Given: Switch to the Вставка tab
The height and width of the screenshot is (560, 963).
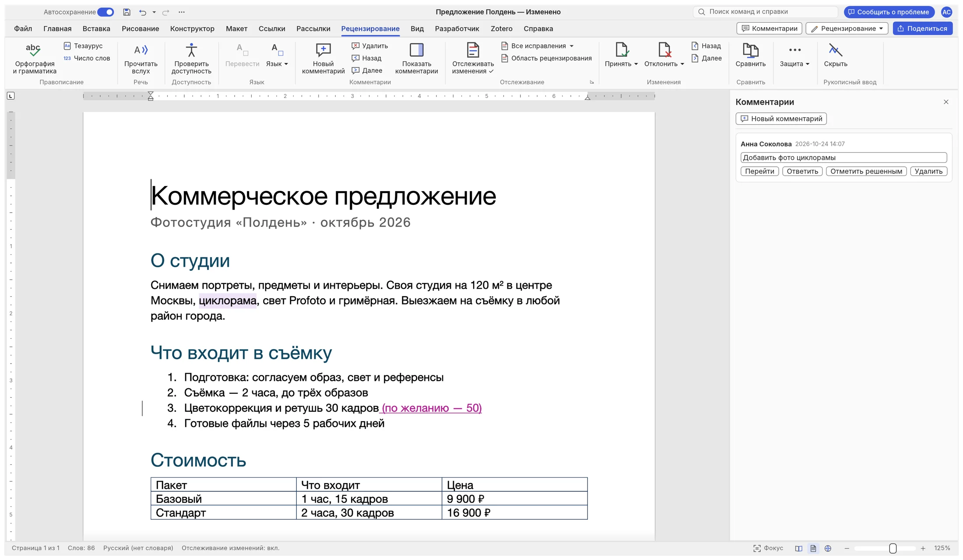Looking at the screenshot, I should click(x=96, y=28).
